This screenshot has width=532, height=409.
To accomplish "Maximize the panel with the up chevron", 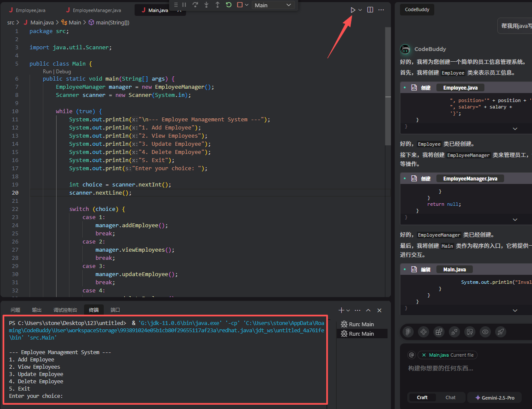I will 368,310.
